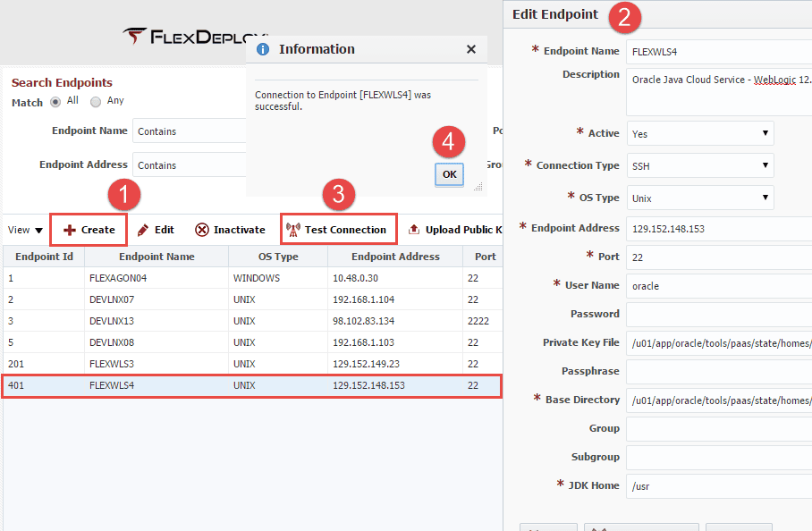Screen dimensions: 812x531
Task: Click OK in the Information dialog
Action: tap(450, 174)
